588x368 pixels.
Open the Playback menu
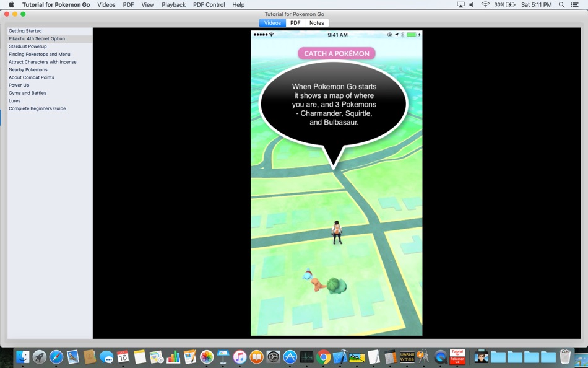tap(174, 4)
